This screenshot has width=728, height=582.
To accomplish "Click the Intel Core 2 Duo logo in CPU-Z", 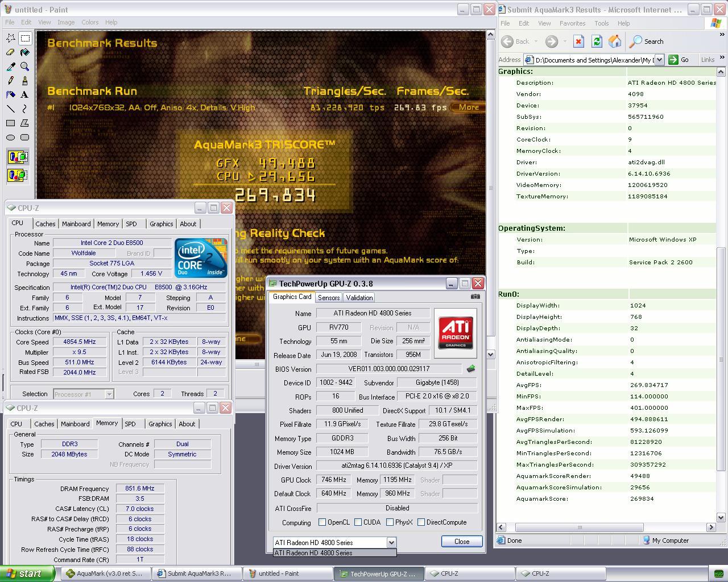I will [201, 258].
